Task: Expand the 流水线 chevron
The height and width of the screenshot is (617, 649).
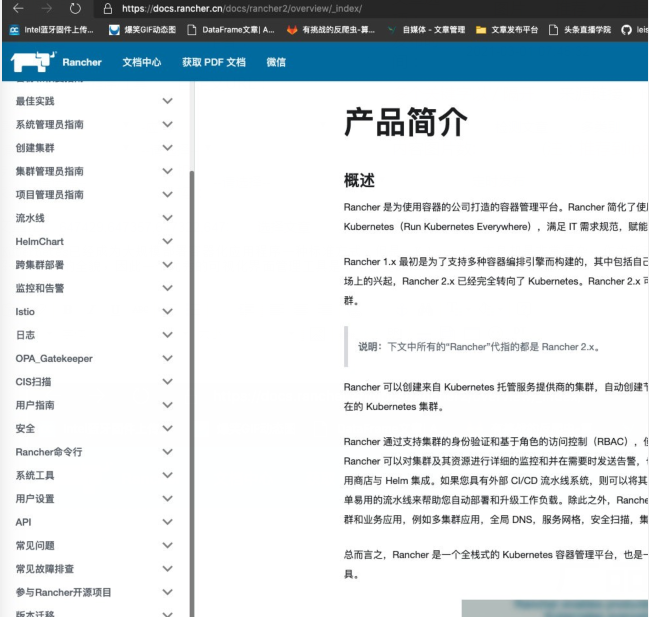Action: point(167,218)
